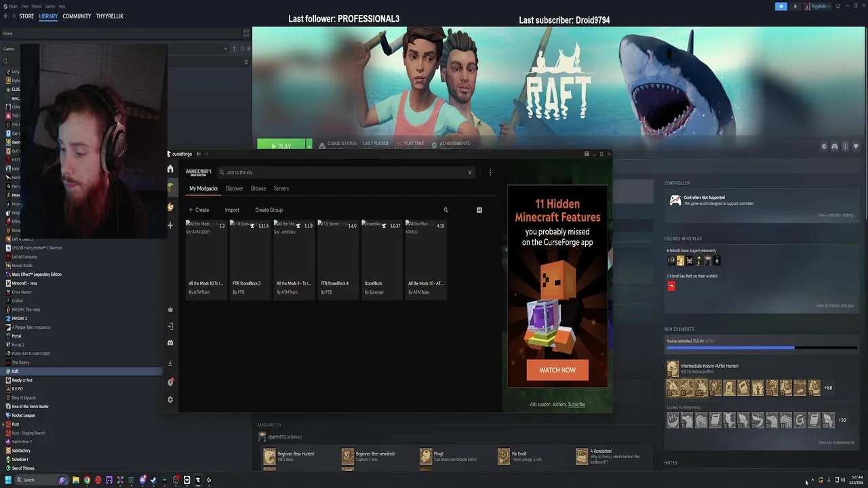The image size is (868, 488).
Task: Click the modpack list magnifier search icon
Action: click(446, 210)
